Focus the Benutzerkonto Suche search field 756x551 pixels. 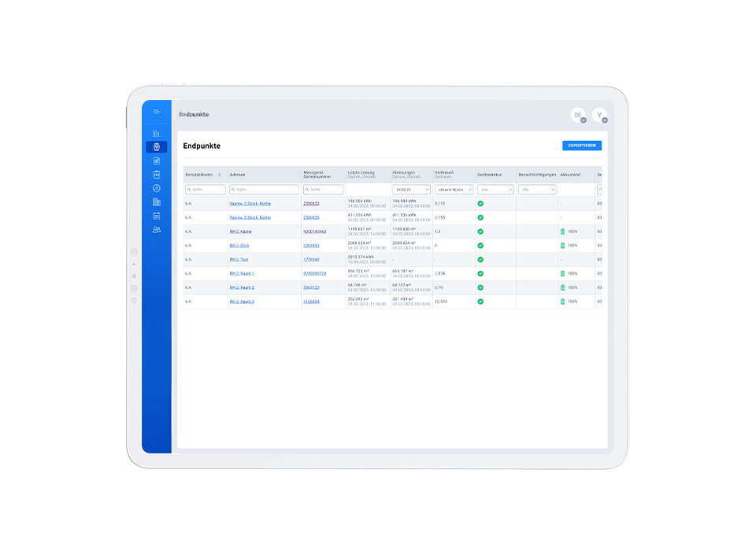pos(206,190)
